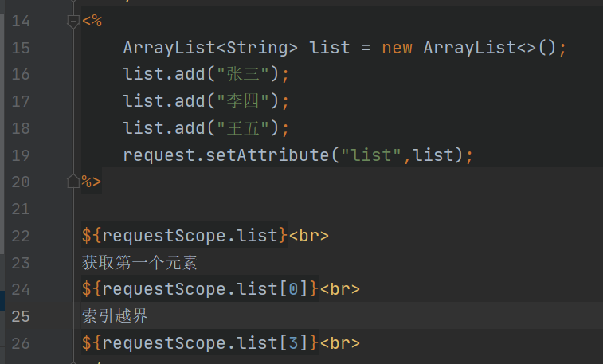Image resolution: width=603 pixels, height=364 pixels.
Task: Click the variable name 'list' in declaration
Action: pos(330,48)
